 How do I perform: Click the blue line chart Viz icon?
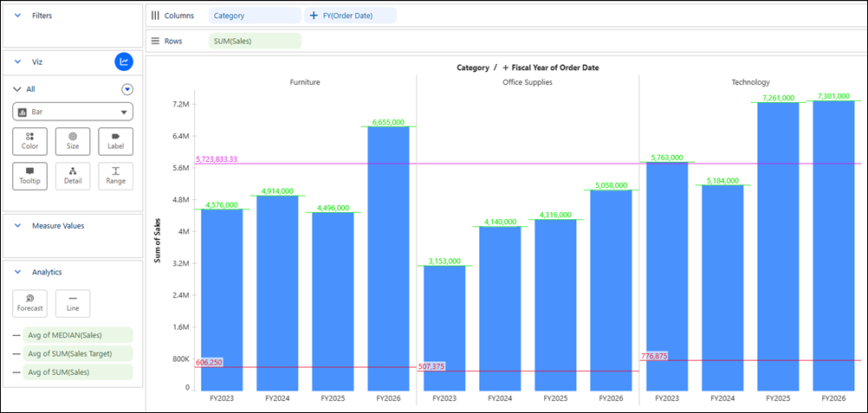tap(124, 61)
